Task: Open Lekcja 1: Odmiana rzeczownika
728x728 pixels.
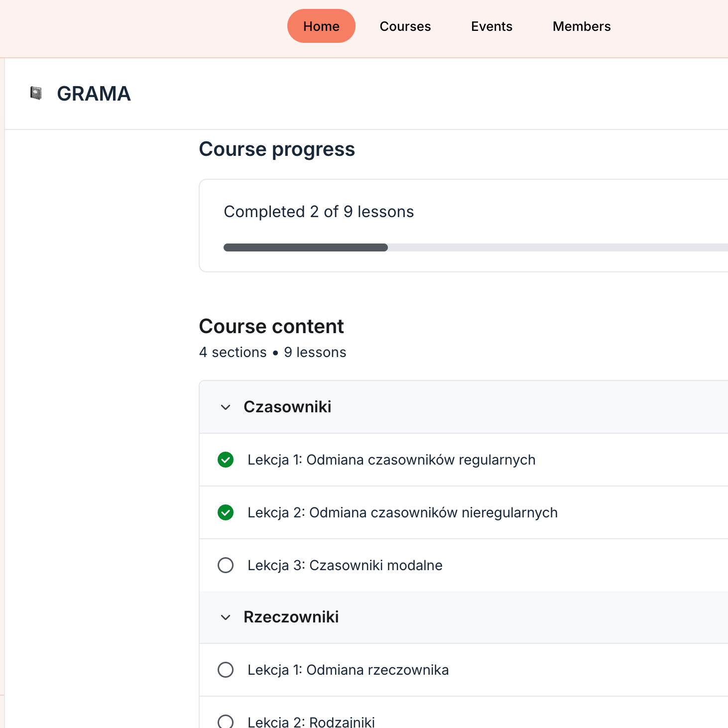Action: (348, 670)
